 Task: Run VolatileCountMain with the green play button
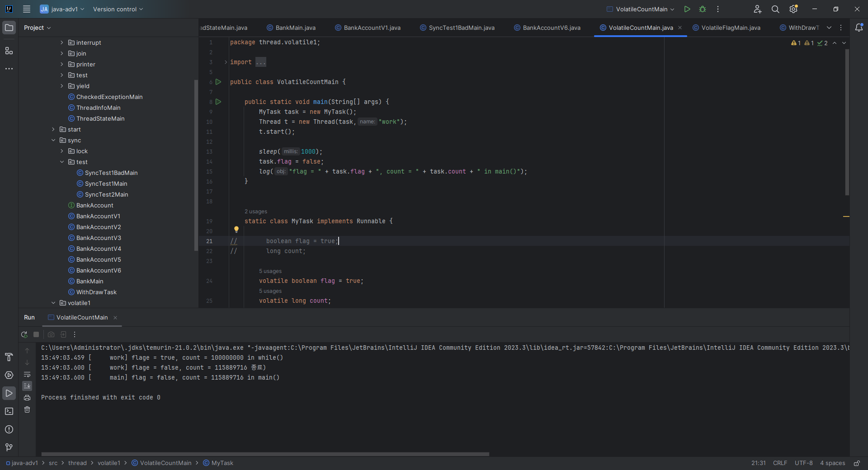(687, 9)
